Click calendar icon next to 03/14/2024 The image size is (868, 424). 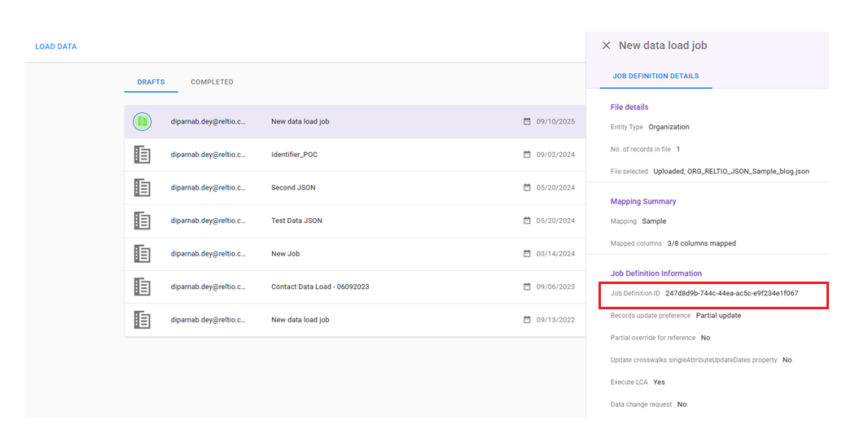pos(527,254)
